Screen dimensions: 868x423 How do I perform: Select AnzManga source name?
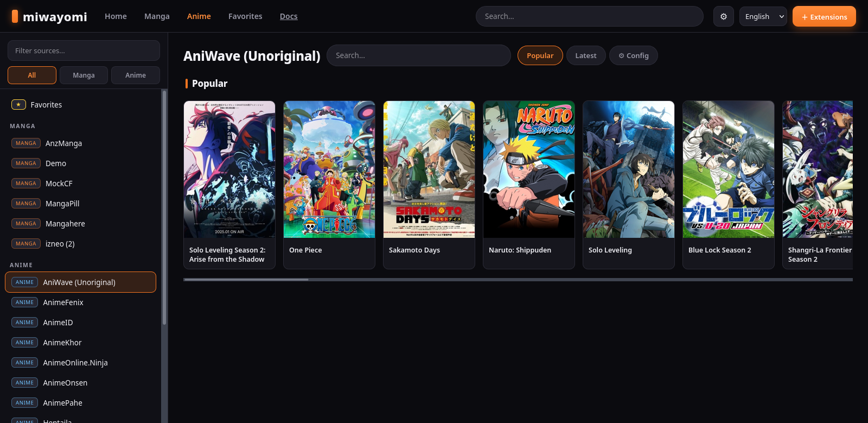(x=63, y=143)
